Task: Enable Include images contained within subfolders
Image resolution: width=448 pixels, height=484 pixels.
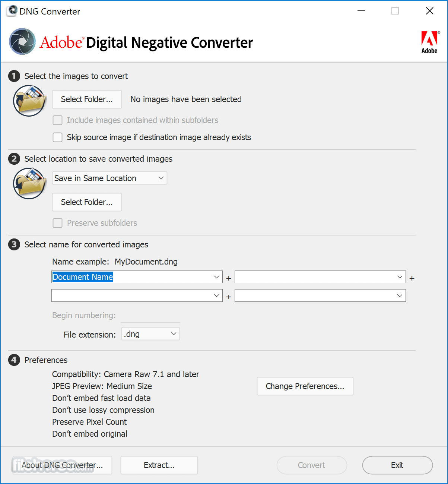Action: tap(57, 120)
